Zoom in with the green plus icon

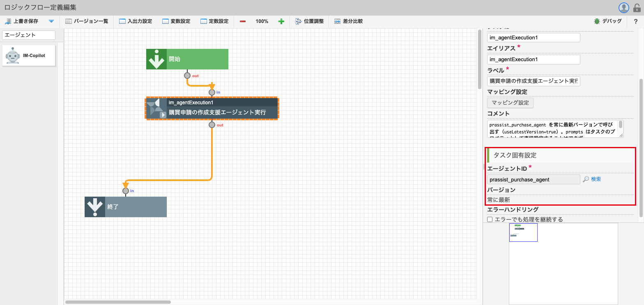(281, 21)
